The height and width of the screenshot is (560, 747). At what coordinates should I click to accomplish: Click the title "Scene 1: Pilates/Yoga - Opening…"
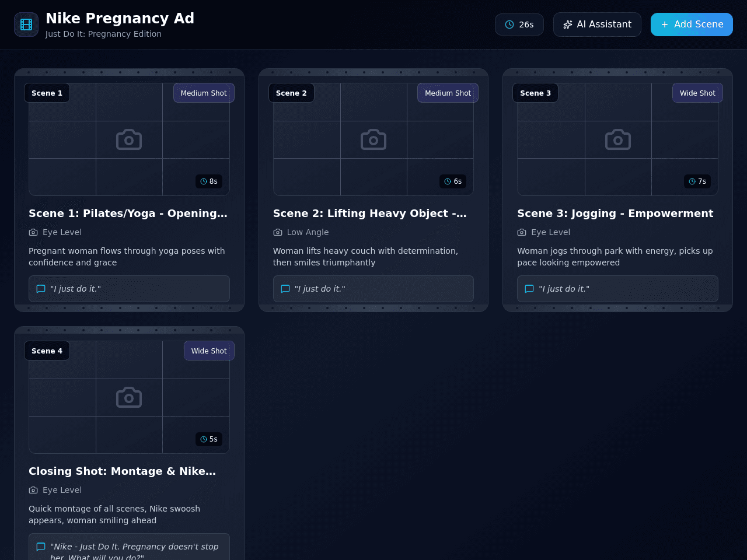[128, 213]
